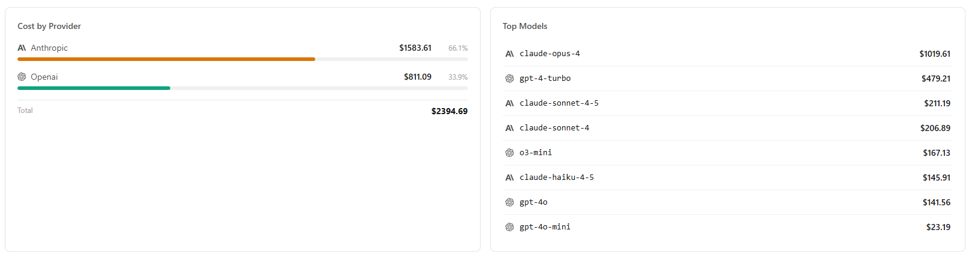Click the Anthropic icon next to claude-opus-4
The width and height of the screenshot is (980, 256).
510,54
